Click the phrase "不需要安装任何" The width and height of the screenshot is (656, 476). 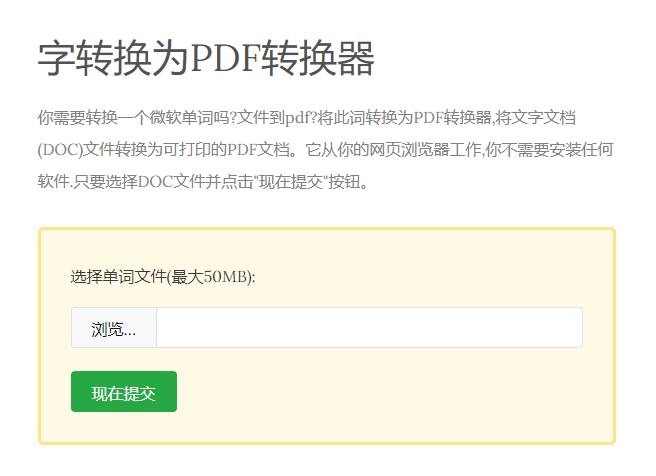pos(556,151)
